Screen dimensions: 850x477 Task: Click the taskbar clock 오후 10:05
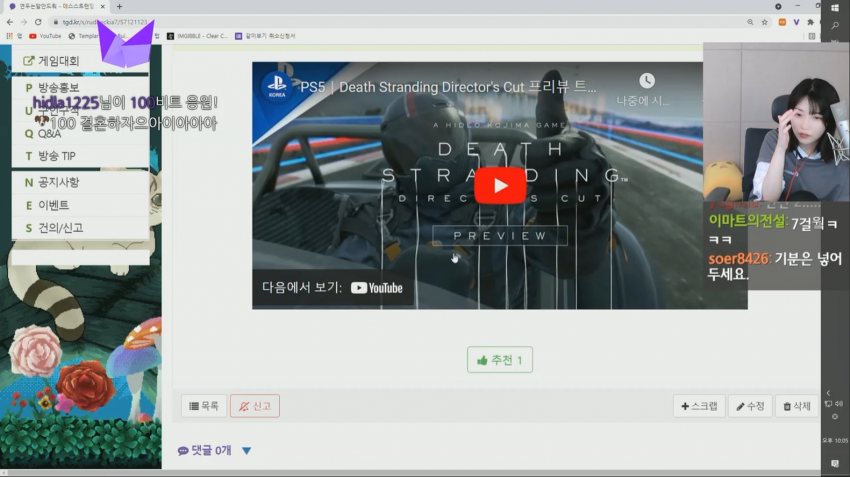(835, 441)
